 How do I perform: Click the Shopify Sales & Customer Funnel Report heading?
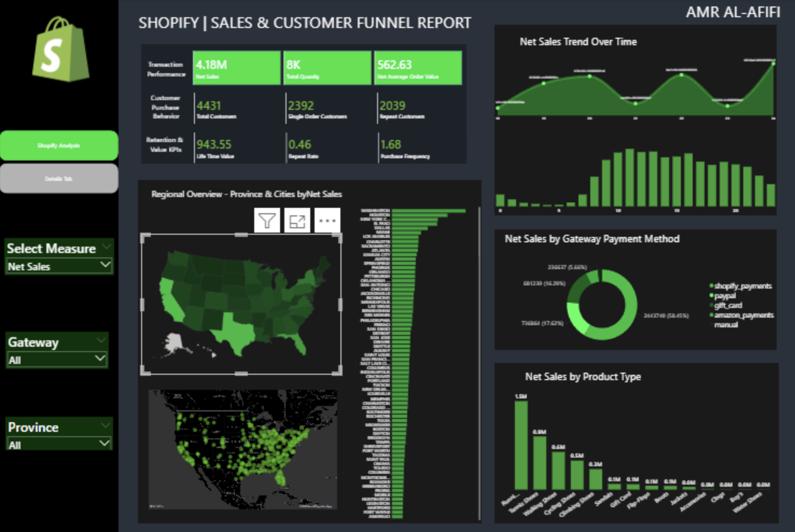[304, 23]
